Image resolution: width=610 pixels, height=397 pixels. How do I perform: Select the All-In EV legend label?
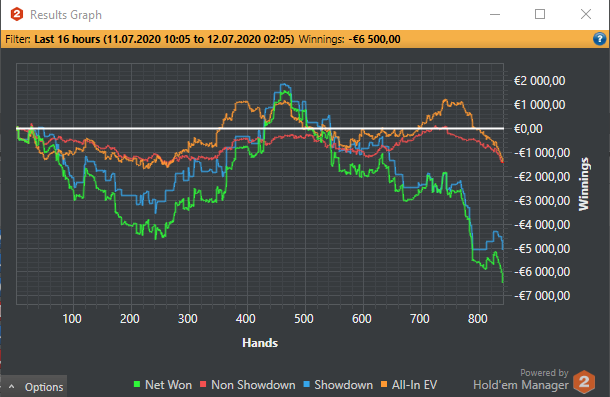click(x=414, y=385)
